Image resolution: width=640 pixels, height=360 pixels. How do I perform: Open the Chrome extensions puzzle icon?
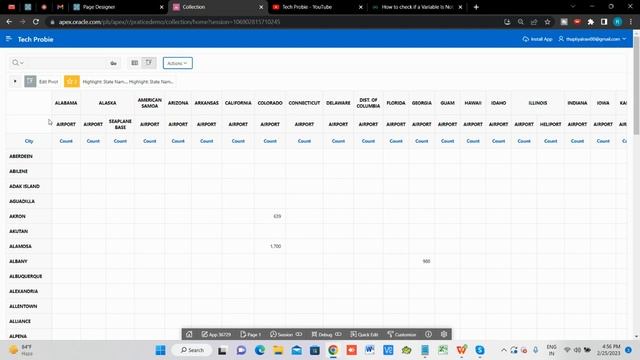pos(591,22)
